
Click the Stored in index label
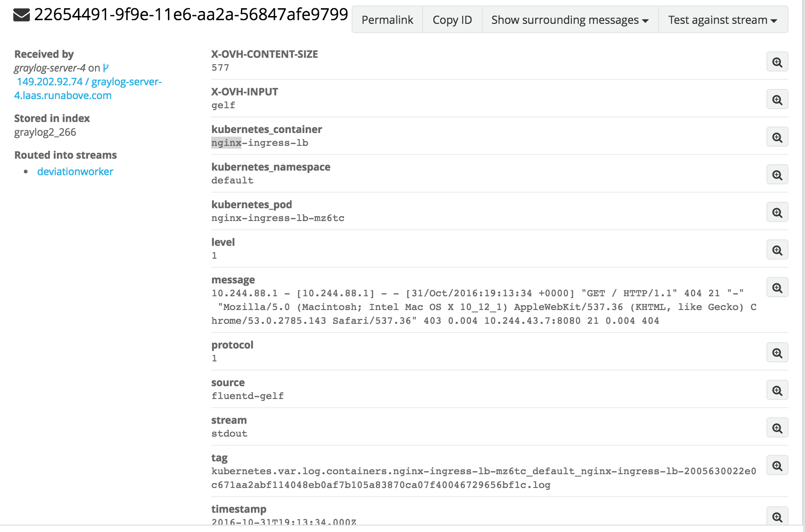52,118
